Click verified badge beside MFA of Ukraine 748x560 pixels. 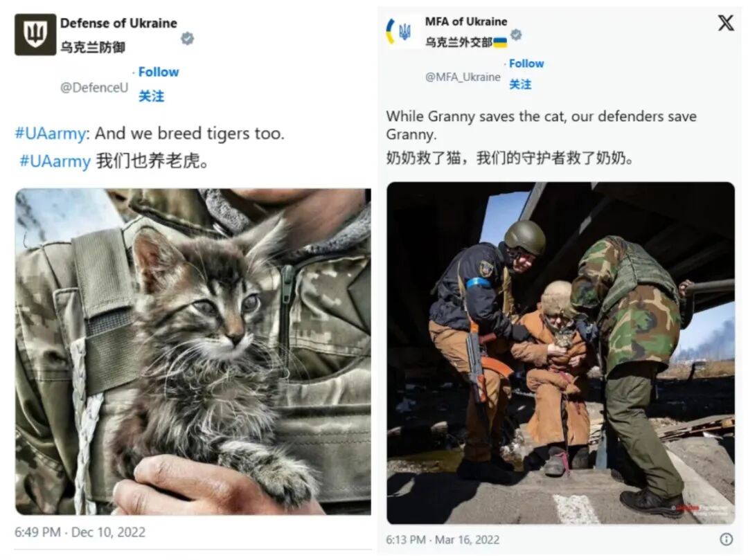pyautogui.click(x=516, y=35)
